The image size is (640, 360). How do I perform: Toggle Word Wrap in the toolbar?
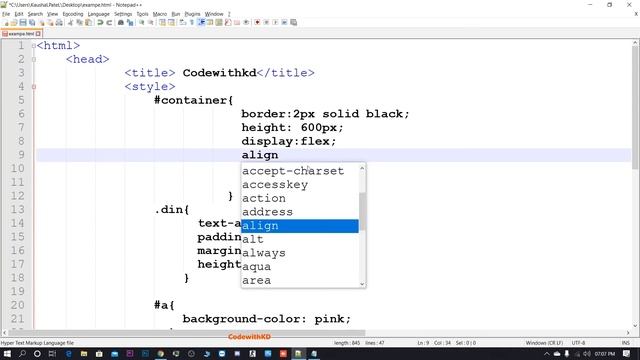coord(183,22)
